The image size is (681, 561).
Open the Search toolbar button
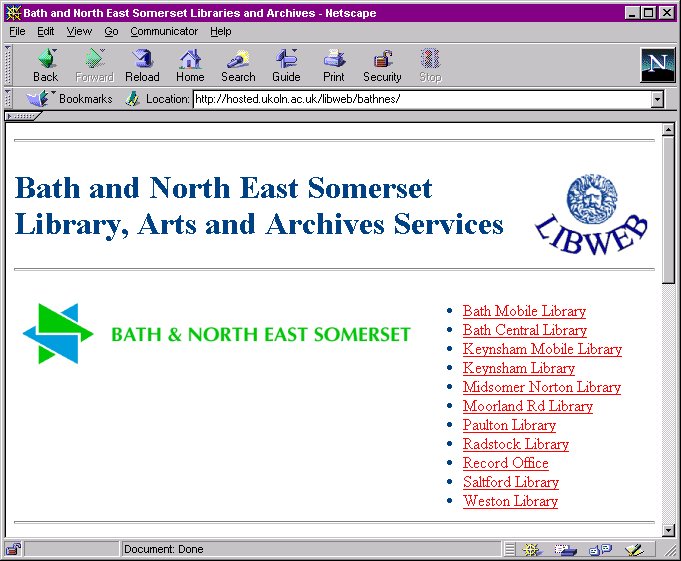pyautogui.click(x=238, y=65)
